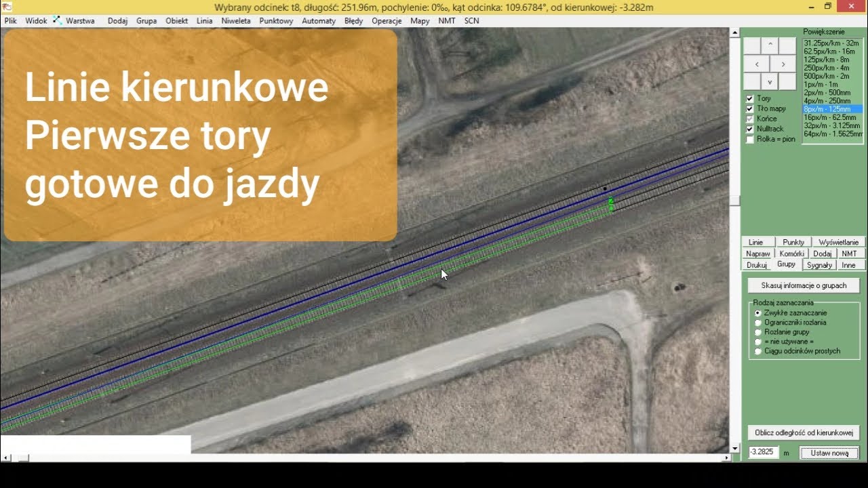Click Skasuj informacje o grupach button

coord(804,285)
